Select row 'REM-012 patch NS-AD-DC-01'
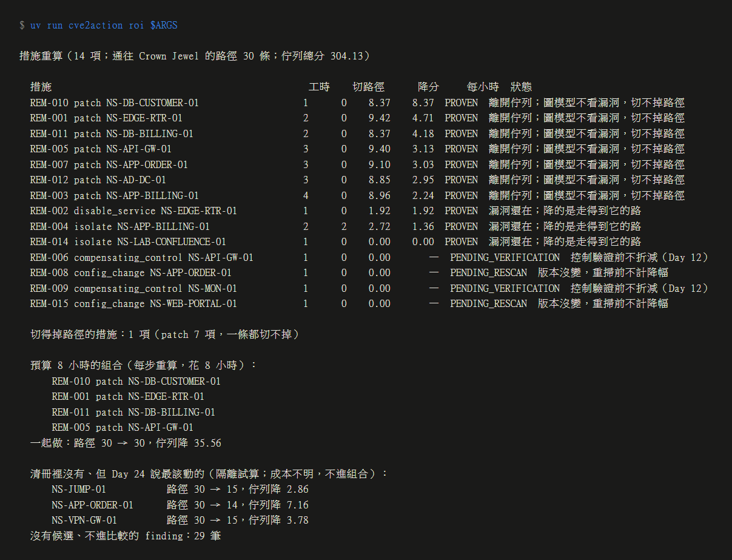This screenshot has height=560, width=732. point(357,180)
